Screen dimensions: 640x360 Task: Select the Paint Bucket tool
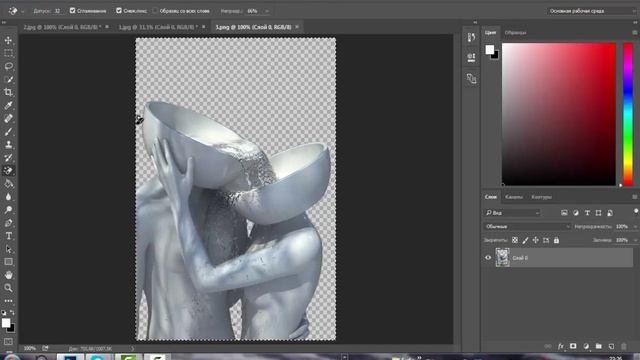(x=8, y=184)
